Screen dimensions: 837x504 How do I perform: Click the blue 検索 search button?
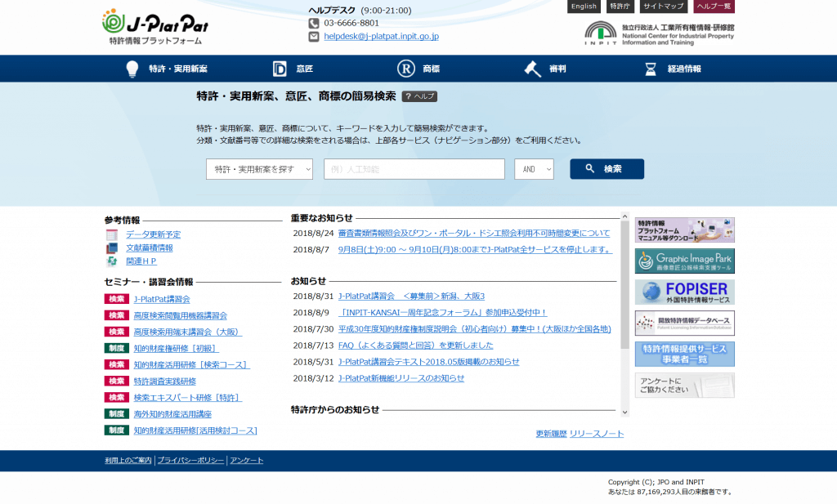click(607, 169)
